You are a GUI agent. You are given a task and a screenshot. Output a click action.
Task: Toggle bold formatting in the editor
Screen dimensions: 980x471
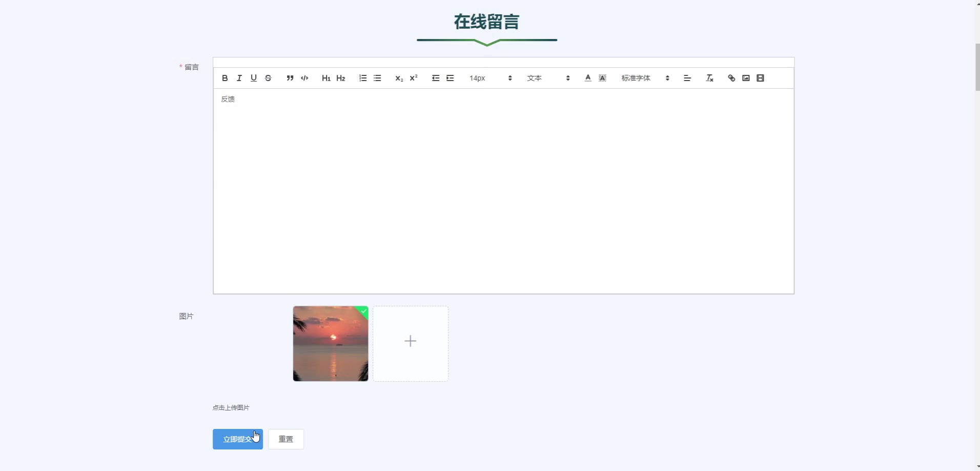tap(224, 78)
